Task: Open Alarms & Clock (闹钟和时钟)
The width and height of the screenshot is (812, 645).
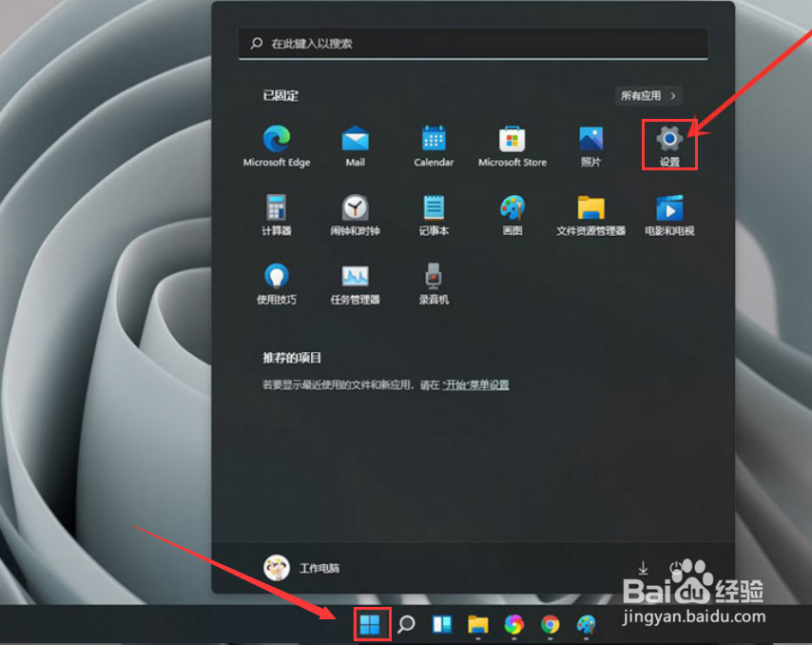Action: coord(354,212)
